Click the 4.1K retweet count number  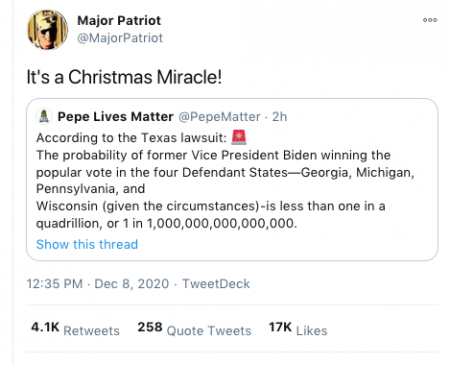[45, 327]
